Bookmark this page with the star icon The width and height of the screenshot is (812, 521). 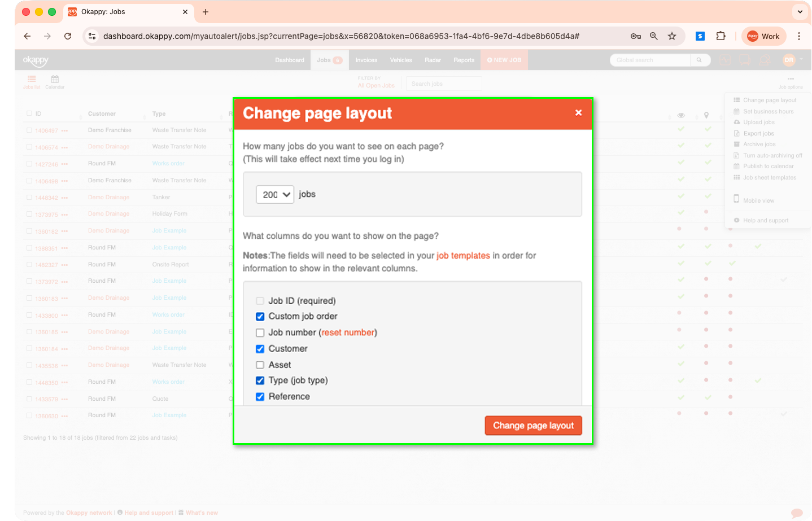(672, 36)
